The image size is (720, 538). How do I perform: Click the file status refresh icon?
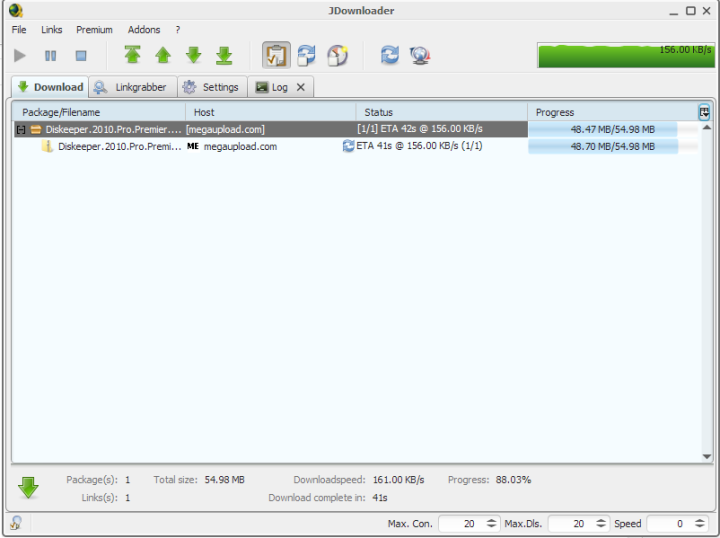tap(349, 146)
